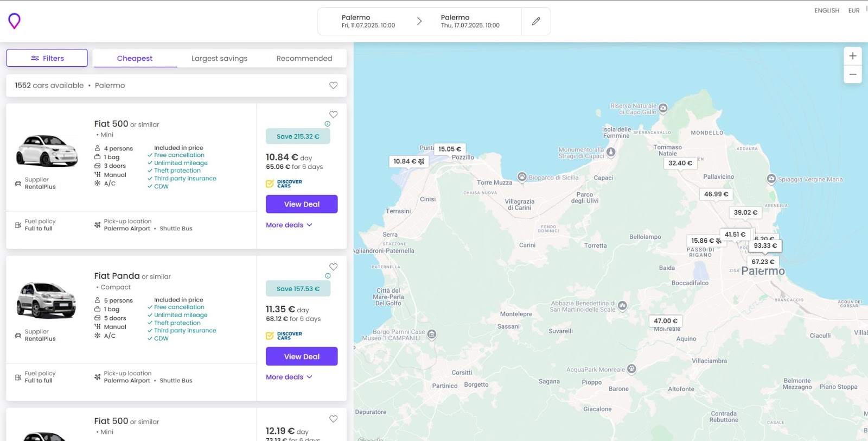The image size is (868, 441).
Task: Click Riserva Naturale di Capo Gallo map pin
Action: click(x=663, y=108)
